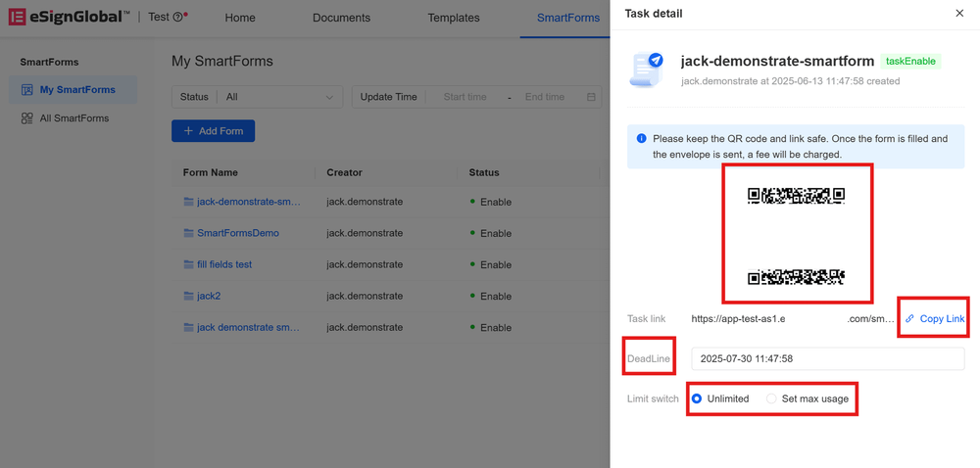The width and height of the screenshot is (980, 468).
Task: Click the Start time date field
Action: point(465,97)
